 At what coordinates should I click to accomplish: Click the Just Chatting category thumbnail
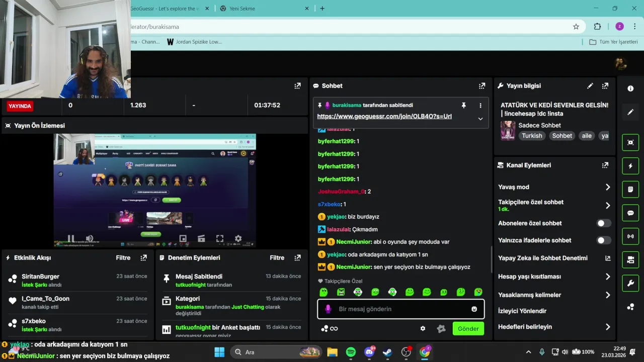pyautogui.click(x=508, y=130)
